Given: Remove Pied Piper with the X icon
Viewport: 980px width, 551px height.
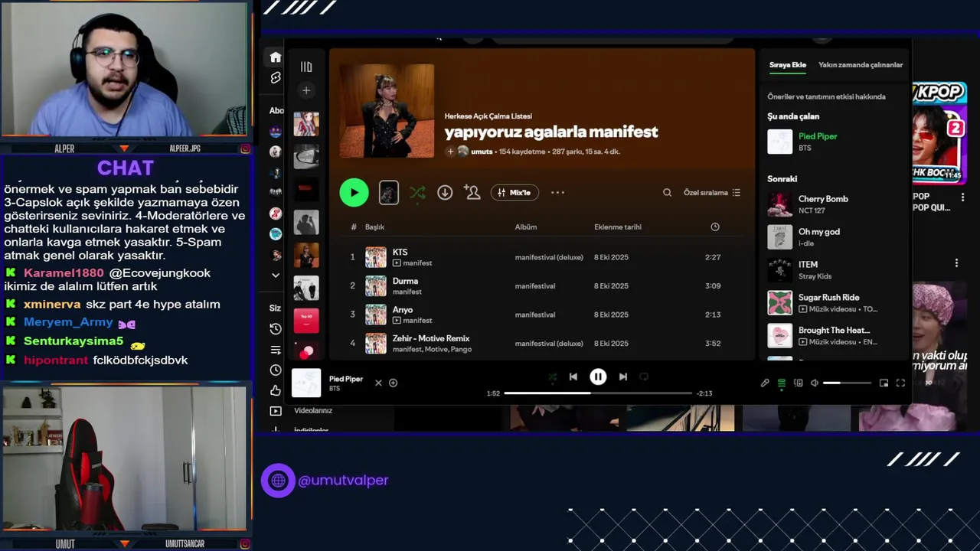Looking at the screenshot, I should point(378,383).
